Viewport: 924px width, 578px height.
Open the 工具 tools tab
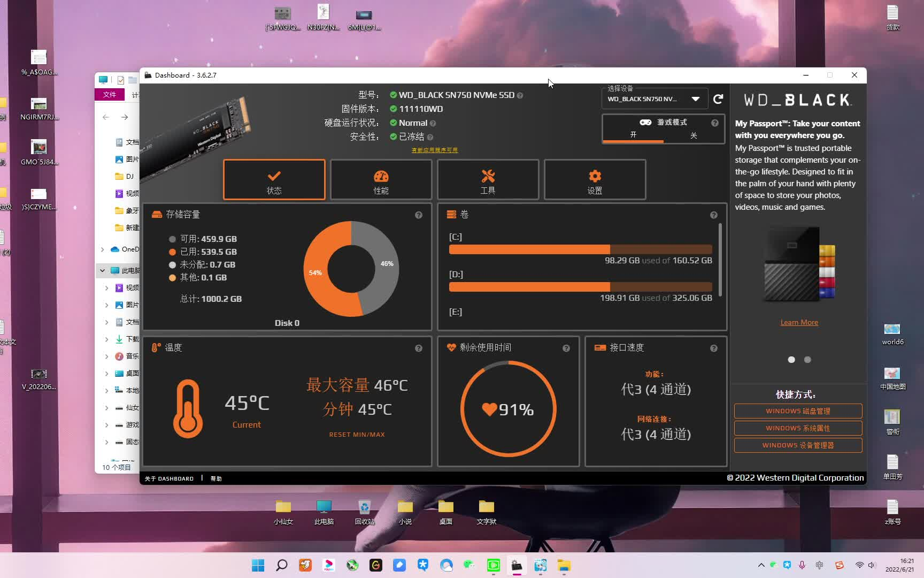pyautogui.click(x=488, y=180)
